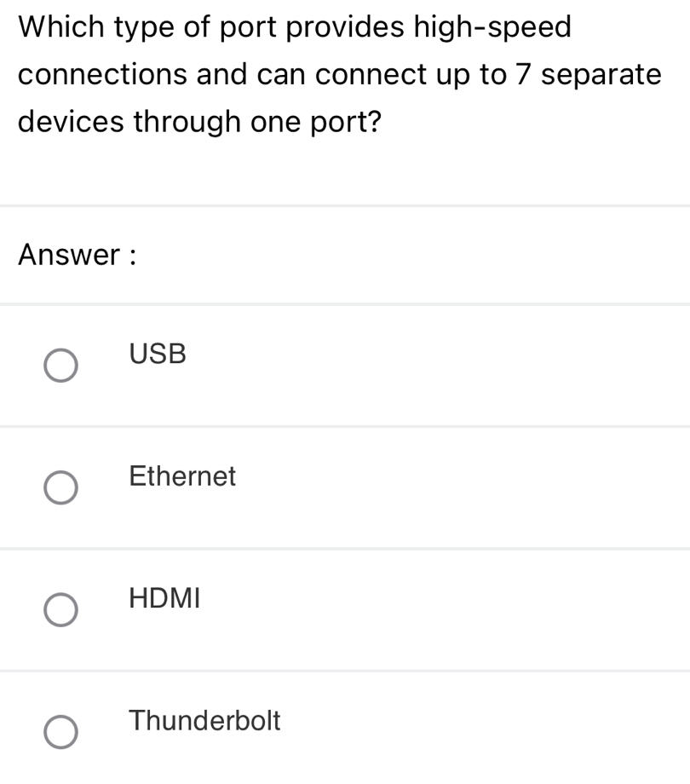Choose the Ethernet radio button
690x784 pixels.
[x=60, y=488]
